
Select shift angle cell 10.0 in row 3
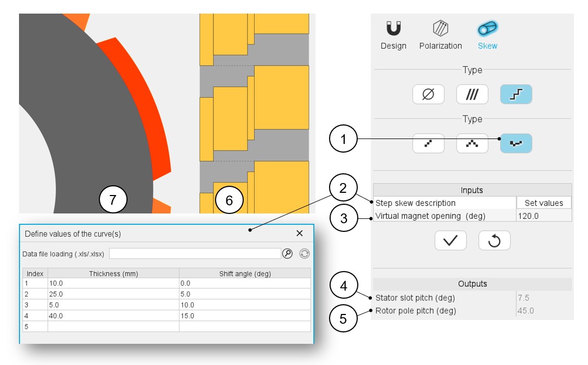245,305
